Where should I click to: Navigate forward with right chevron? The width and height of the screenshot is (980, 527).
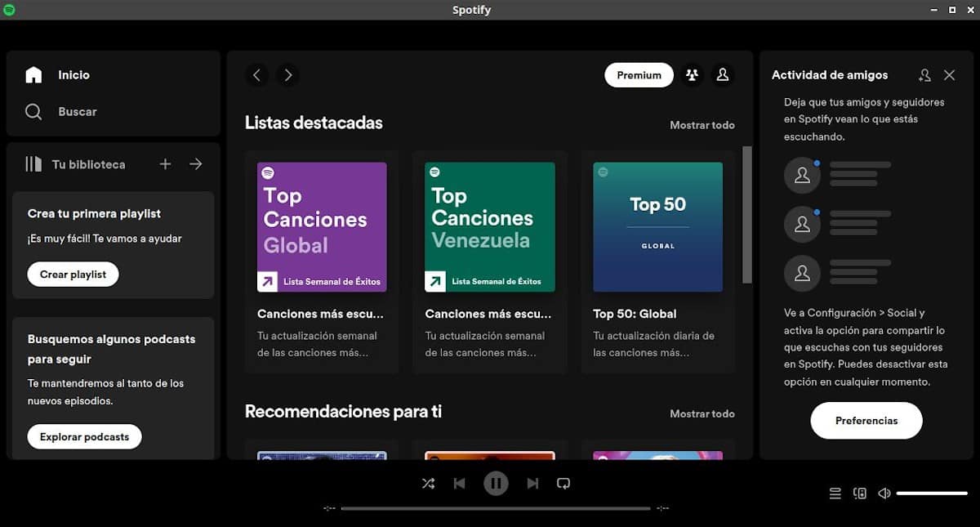tap(287, 75)
